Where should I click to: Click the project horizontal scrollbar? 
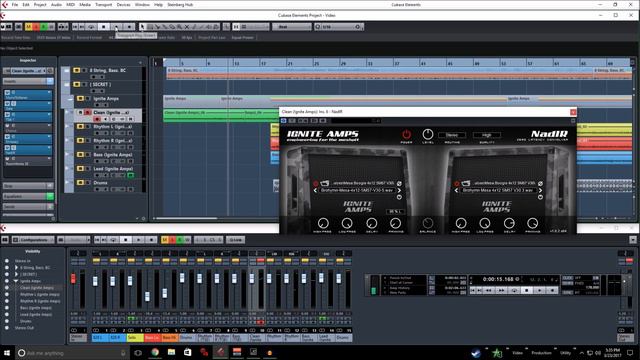pos(187,218)
